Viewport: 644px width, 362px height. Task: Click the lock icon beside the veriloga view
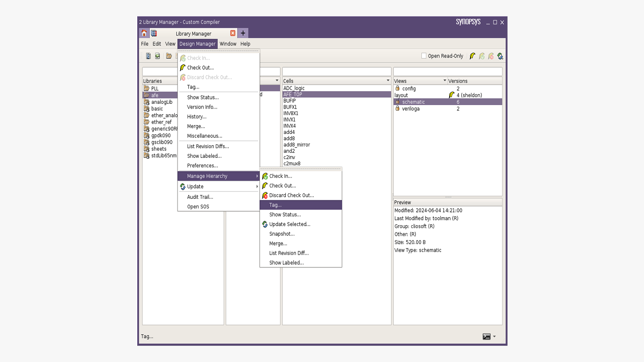point(397,108)
